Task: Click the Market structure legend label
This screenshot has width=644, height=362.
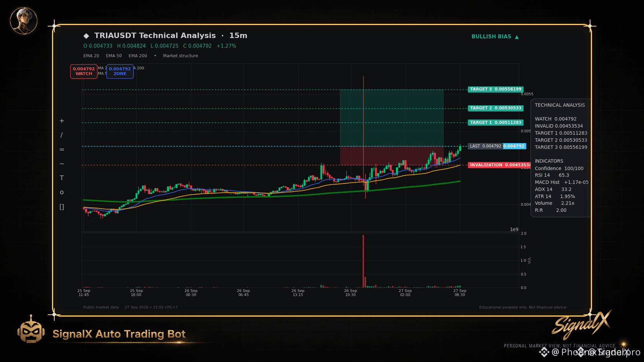Action: [180, 56]
